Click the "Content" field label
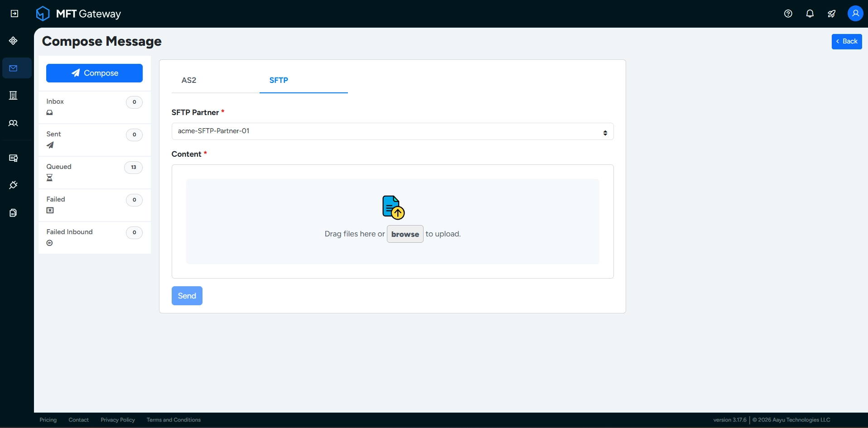 (186, 154)
